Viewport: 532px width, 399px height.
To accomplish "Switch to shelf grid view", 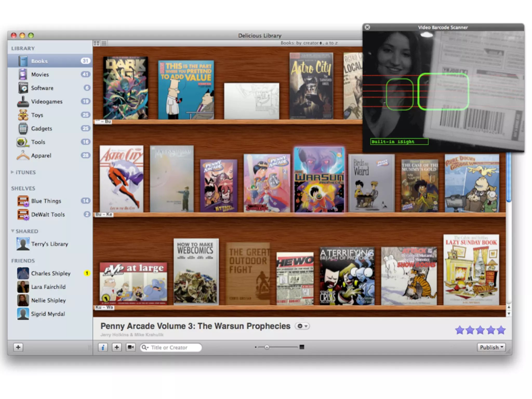I will click(x=97, y=43).
